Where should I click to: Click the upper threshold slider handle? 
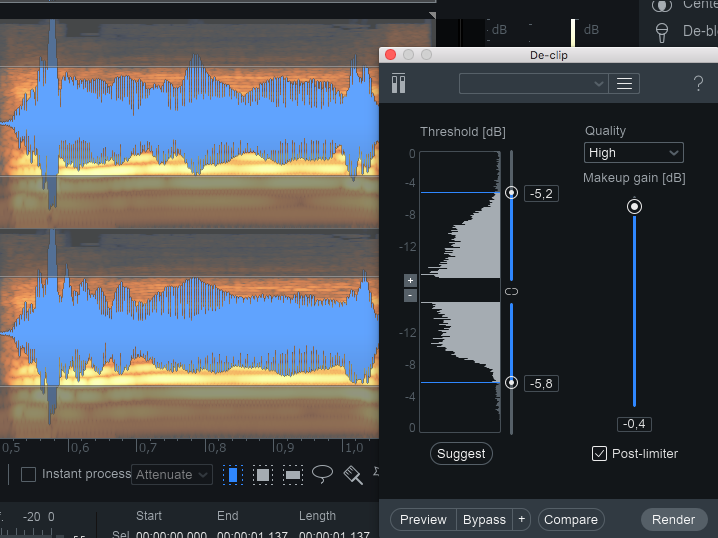point(511,193)
